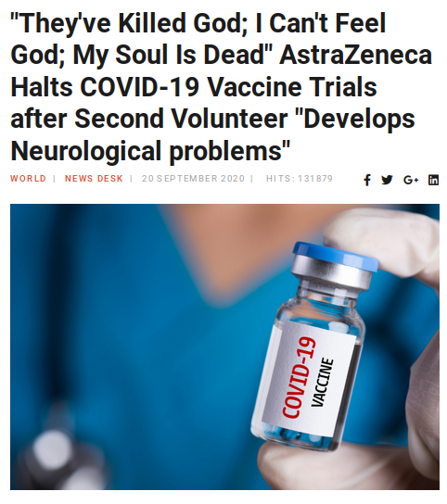Share the article on Facebook
This screenshot has width=447, height=504.
point(367,180)
